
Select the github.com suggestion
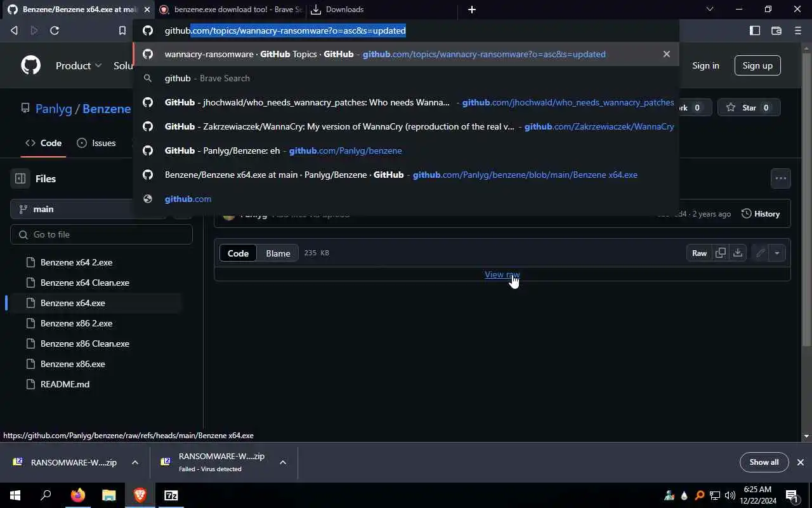(x=406, y=199)
